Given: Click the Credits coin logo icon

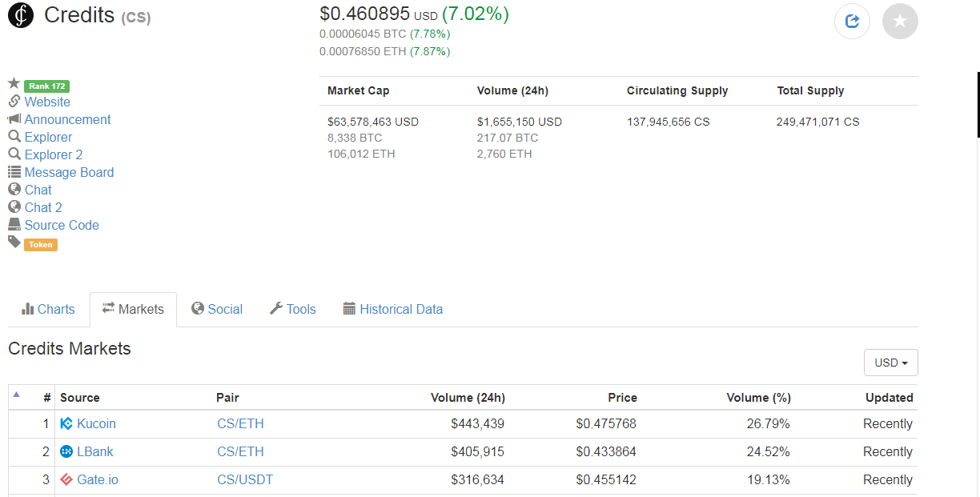Looking at the screenshot, I should [21, 15].
